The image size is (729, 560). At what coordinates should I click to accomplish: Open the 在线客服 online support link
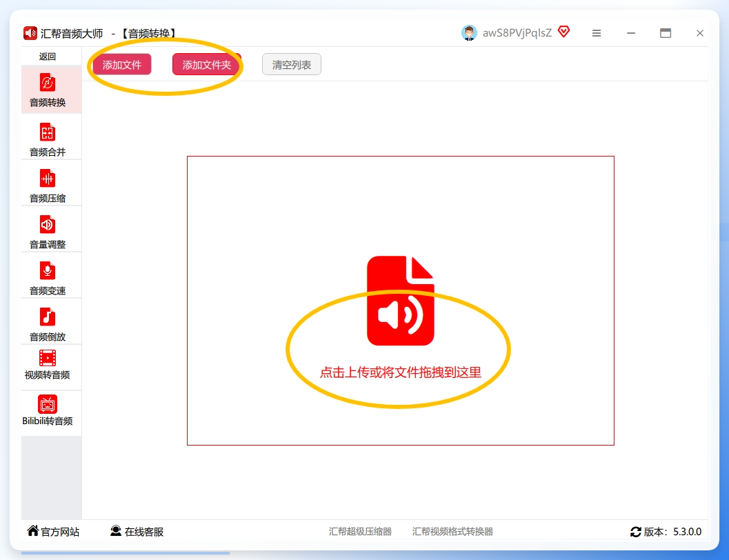137,531
